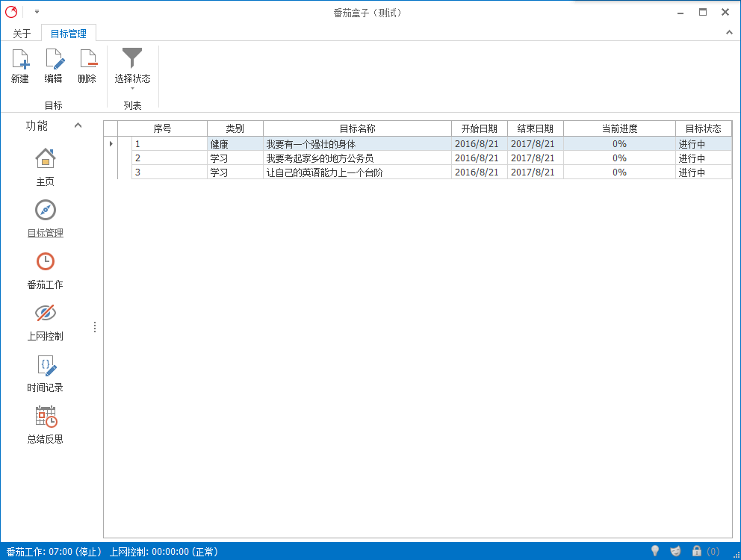Sort by the 目标名称 column header

pyautogui.click(x=357, y=128)
